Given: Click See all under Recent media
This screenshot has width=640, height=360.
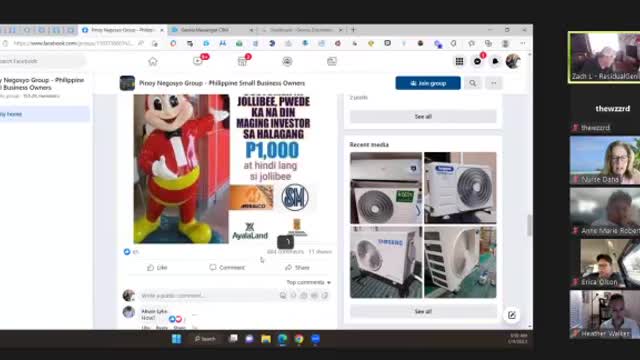Looking at the screenshot, I should pos(423,311).
